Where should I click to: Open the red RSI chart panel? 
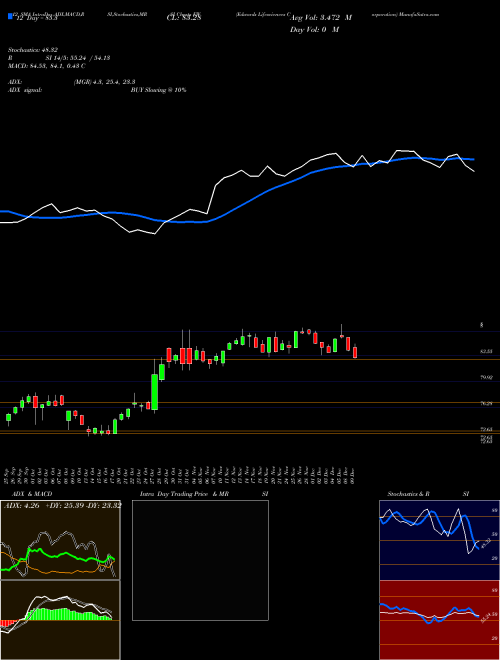(439, 620)
